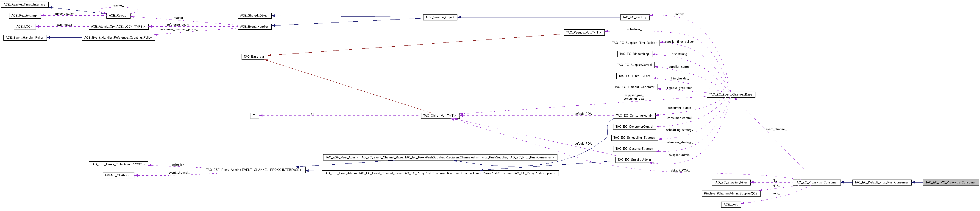Click the TAO_EC_Dispatching class box
980x211 pixels.
click(634, 54)
